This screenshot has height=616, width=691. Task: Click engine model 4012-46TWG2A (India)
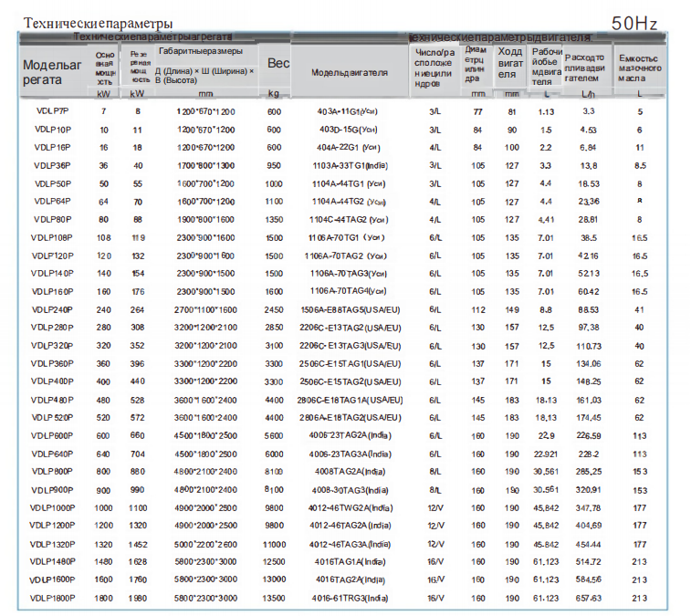click(351, 508)
